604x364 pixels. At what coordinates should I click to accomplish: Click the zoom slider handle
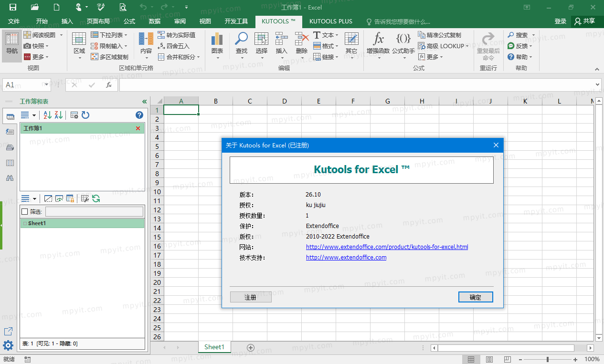(x=548, y=359)
